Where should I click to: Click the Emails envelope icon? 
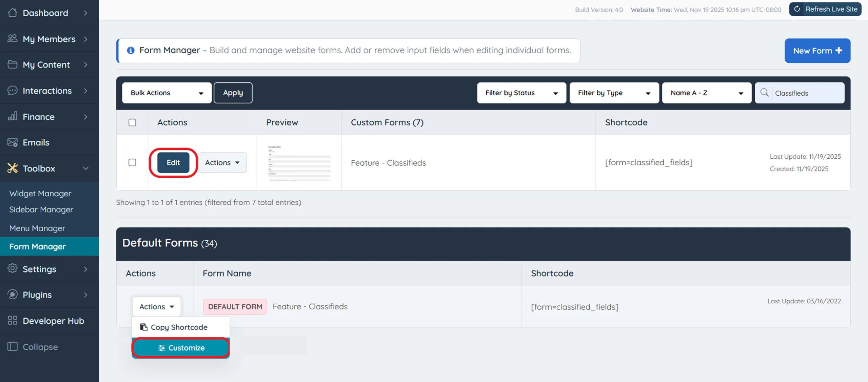coord(13,142)
